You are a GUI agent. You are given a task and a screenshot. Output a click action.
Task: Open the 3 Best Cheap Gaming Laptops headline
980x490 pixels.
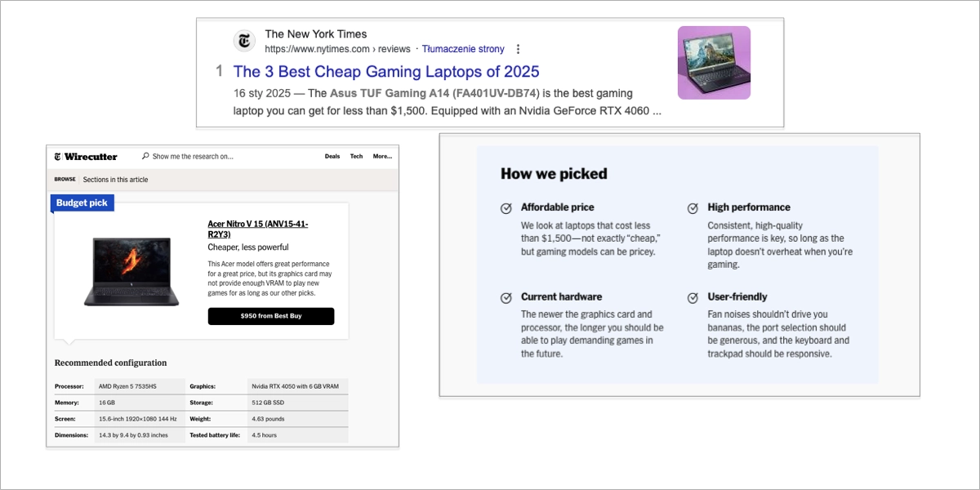coord(385,72)
